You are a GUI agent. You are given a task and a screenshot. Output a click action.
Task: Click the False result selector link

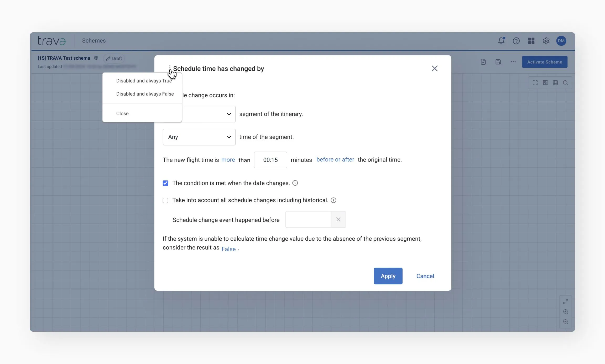[228, 249]
